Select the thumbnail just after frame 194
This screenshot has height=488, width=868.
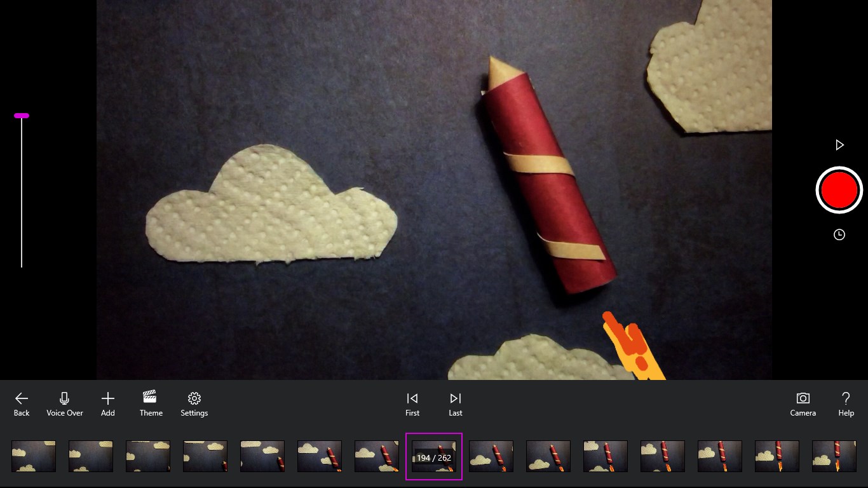pyautogui.click(x=491, y=456)
